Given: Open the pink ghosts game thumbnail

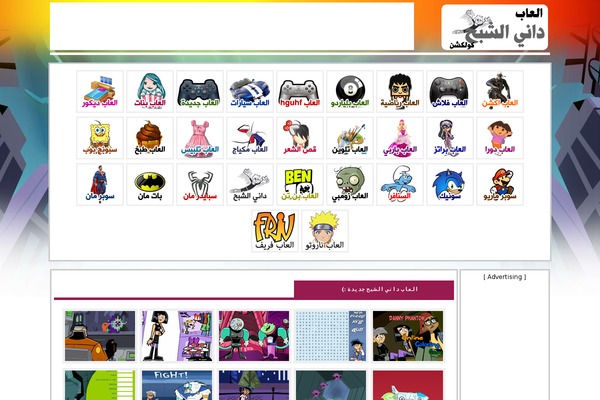Looking at the screenshot, I should [331, 385].
